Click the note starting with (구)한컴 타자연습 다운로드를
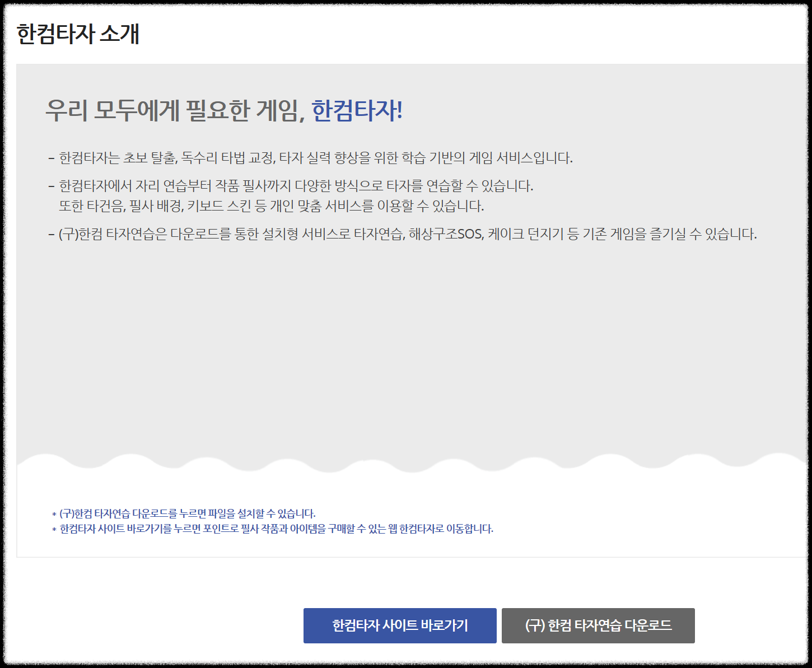Screen dimensions: 812x668 pyautogui.click(x=185, y=512)
